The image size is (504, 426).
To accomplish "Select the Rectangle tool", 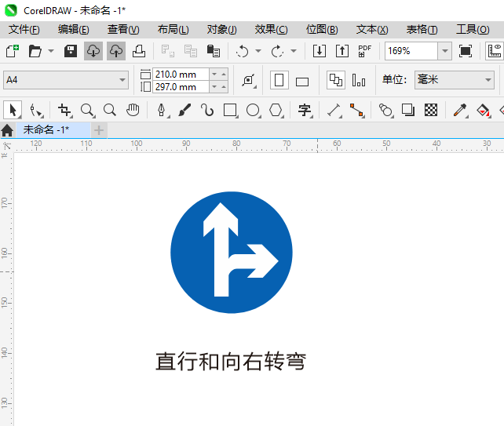I will click(x=230, y=110).
